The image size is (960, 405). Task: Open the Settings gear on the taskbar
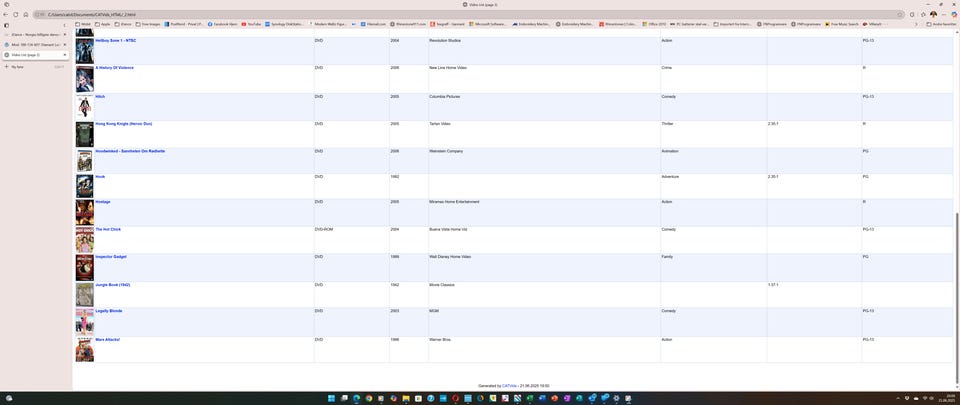point(617,398)
